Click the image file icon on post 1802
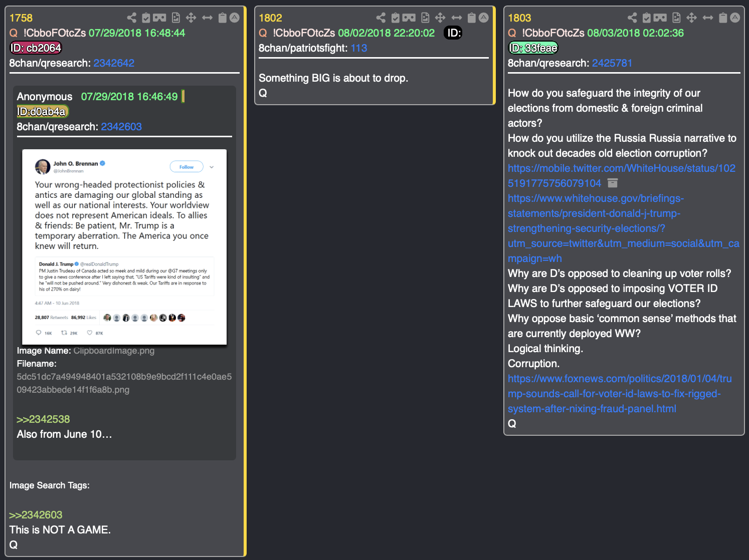749x560 pixels. click(x=425, y=18)
